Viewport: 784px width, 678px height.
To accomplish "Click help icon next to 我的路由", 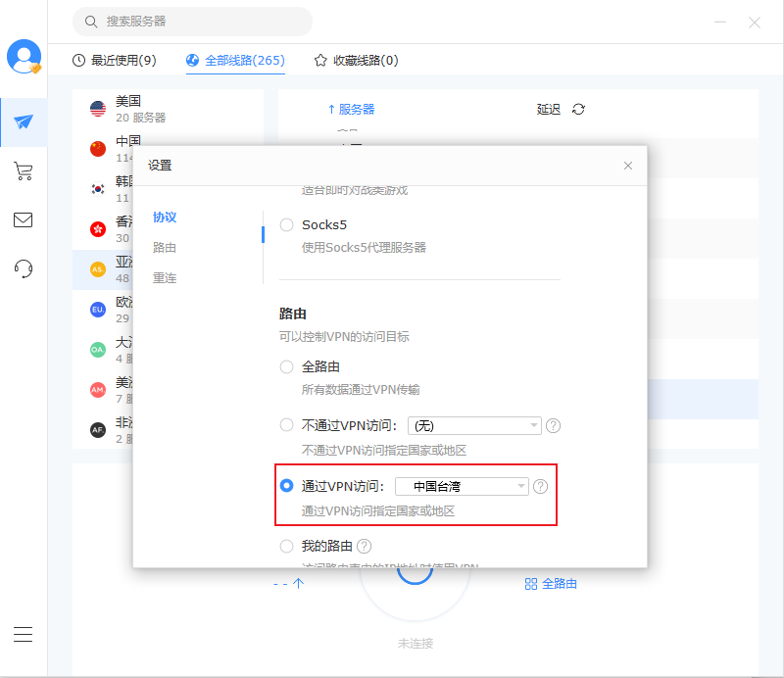I will pyautogui.click(x=364, y=546).
